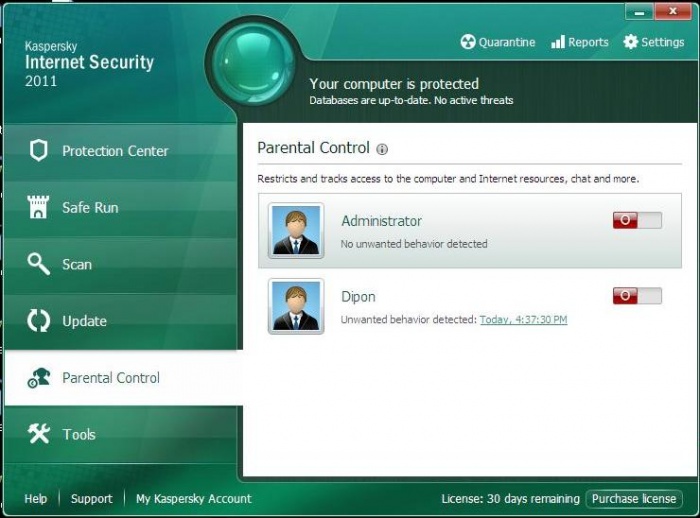Image resolution: width=700 pixels, height=518 pixels.
Task: Click the Scan magnifying glass icon
Action: [x=38, y=264]
